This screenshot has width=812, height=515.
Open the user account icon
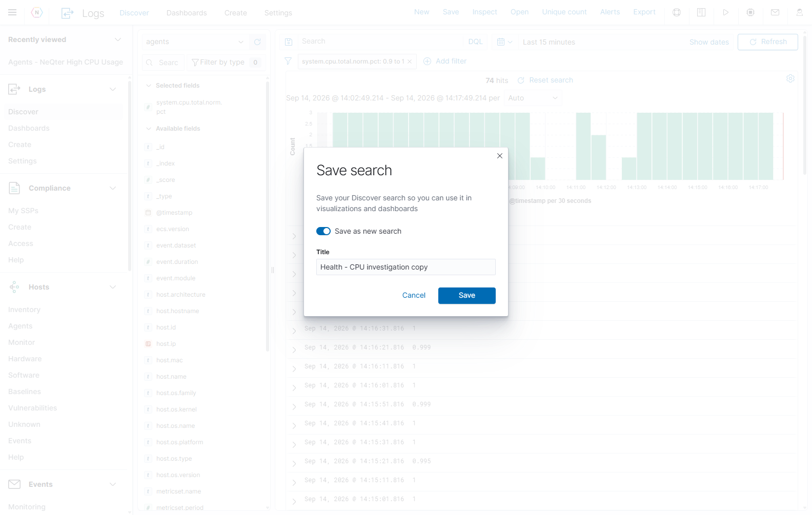coord(800,12)
